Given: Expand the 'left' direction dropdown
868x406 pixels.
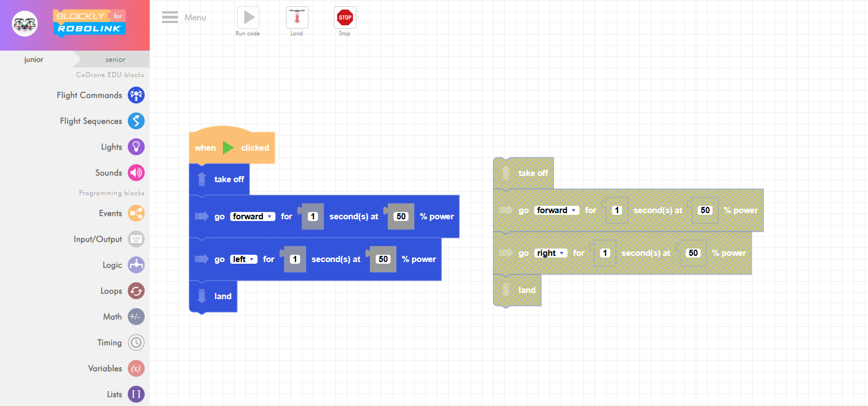Looking at the screenshot, I should [244, 259].
